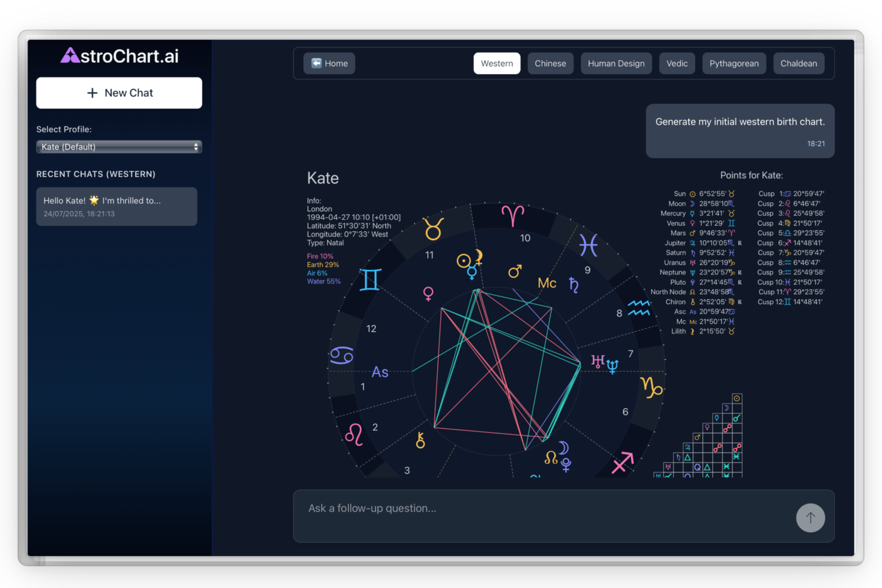The width and height of the screenshot is (882, 588).
Task: Click the Gemini glyph on the wheel
Action: 370,279
